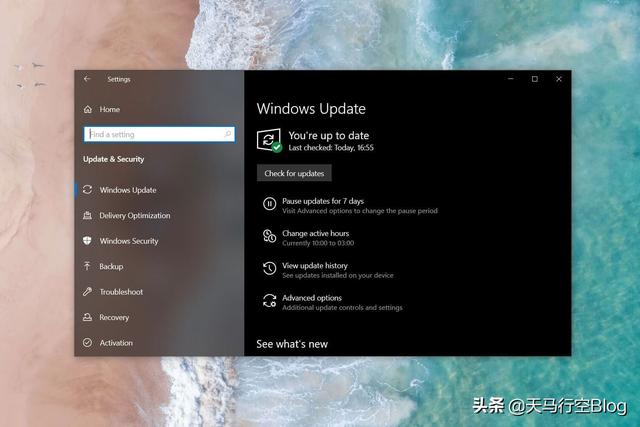The image size is (640, 427).
Task: Click the Windows Security shield icon
Action: [87, 240]
